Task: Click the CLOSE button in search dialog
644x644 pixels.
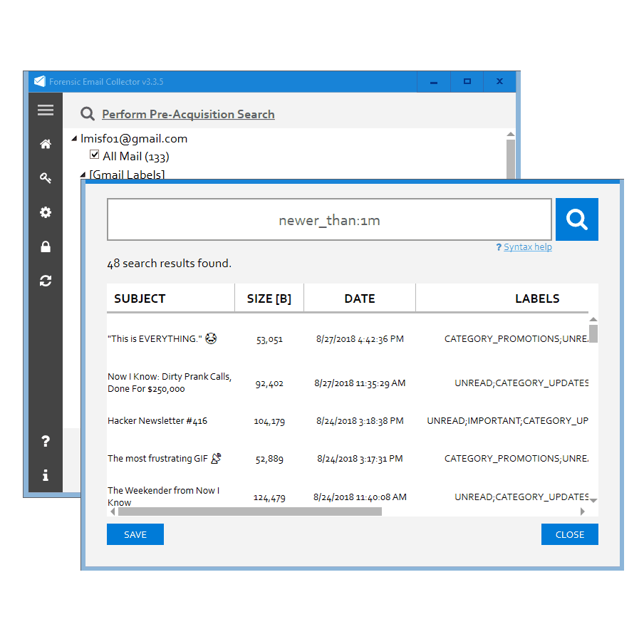Action: [x=569, y=534]
